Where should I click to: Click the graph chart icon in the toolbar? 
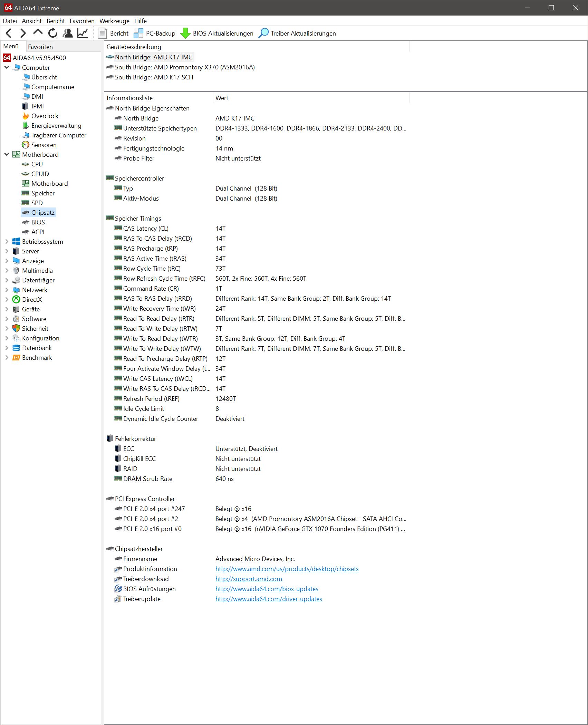83,33
